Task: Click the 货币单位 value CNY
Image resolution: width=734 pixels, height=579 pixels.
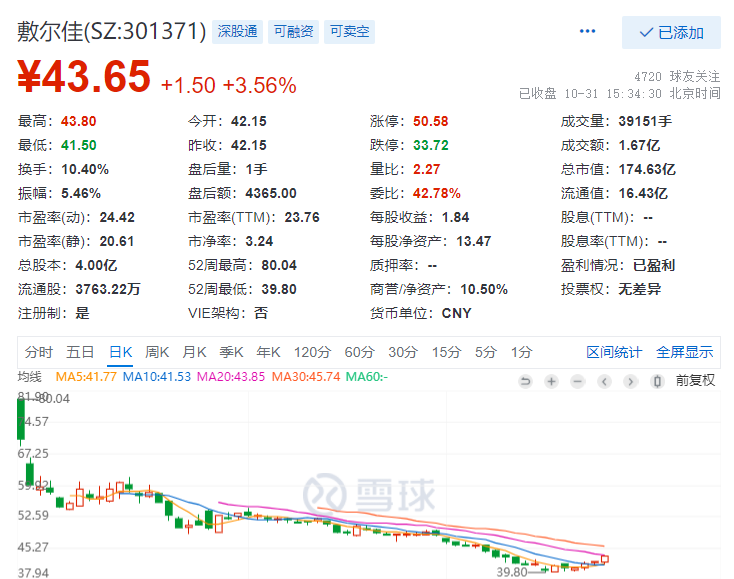Action: [x=456, y=313]
